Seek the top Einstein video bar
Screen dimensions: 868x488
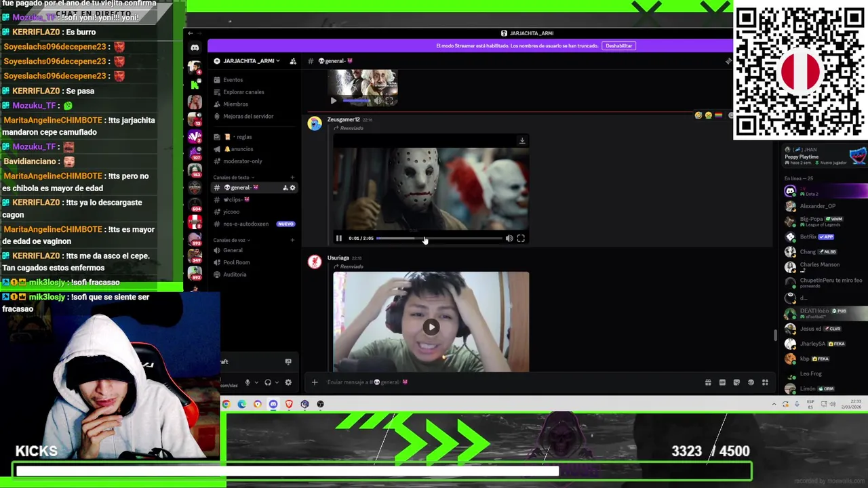click(x=357, y=101)
